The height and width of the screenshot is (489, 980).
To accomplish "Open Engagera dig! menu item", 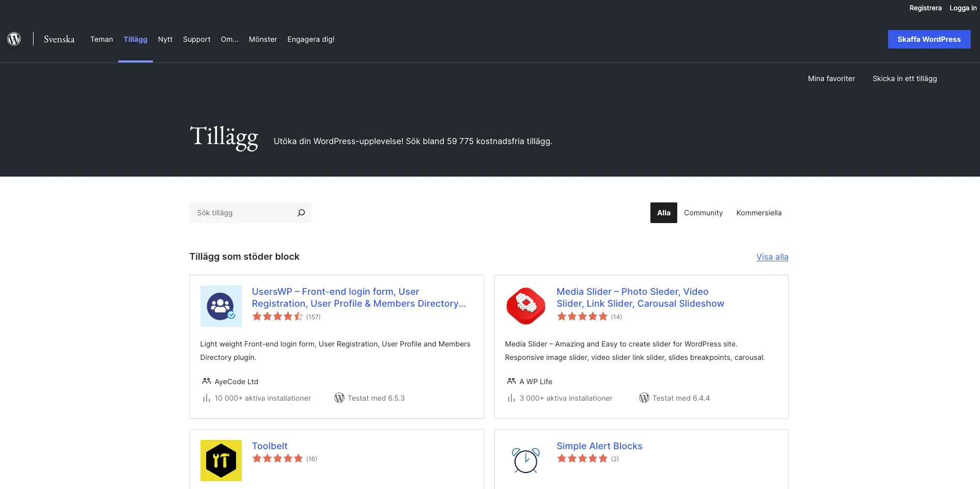I will [x=311, y=39].
